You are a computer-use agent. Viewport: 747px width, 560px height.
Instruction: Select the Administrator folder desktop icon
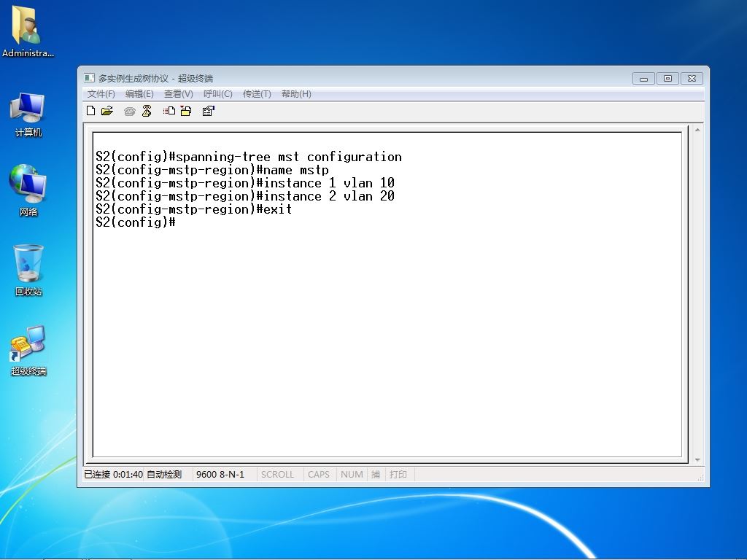tap(27, 32)
